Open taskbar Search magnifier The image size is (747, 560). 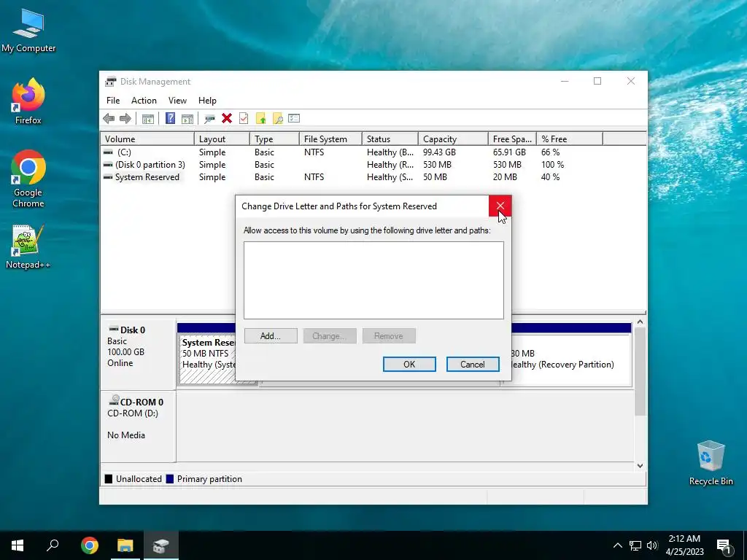tap(53, 545)
